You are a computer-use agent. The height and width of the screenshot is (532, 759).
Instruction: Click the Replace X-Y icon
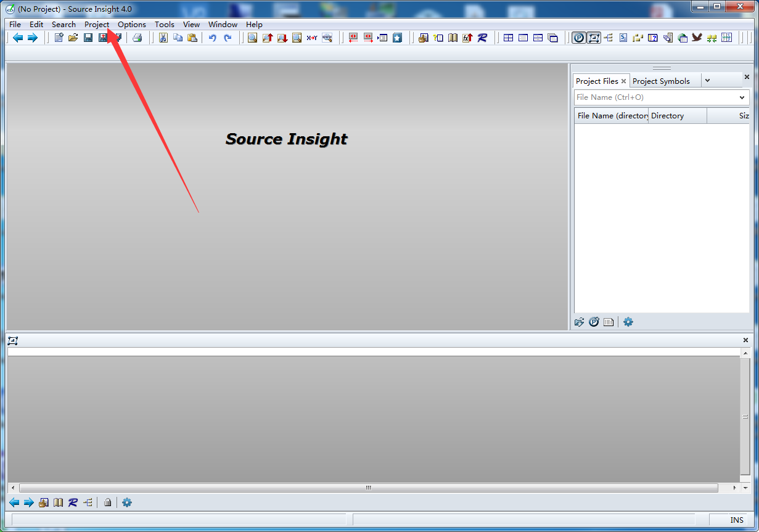[x=312, y=38]
